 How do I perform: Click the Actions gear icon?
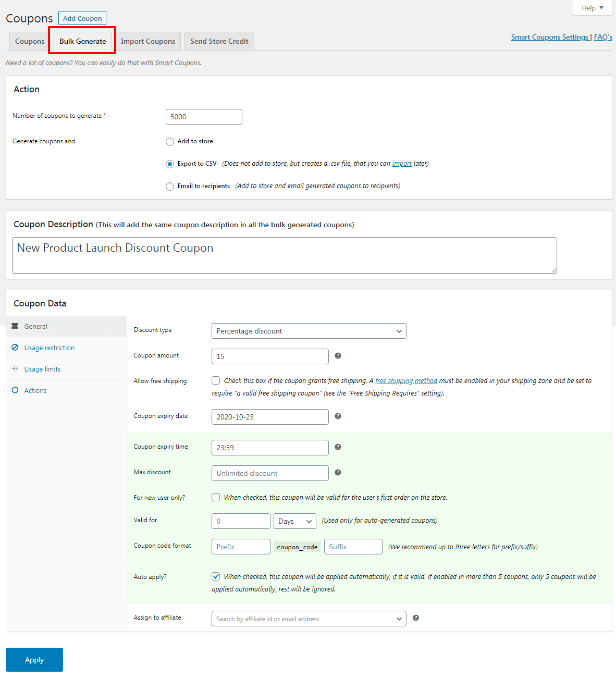[x=15, y=390]
